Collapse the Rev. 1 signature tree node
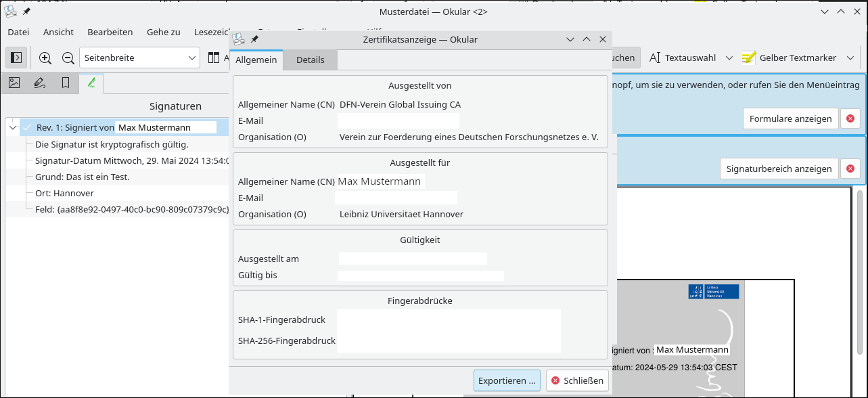This screenshot has width=868, height=398. point(12,127)
